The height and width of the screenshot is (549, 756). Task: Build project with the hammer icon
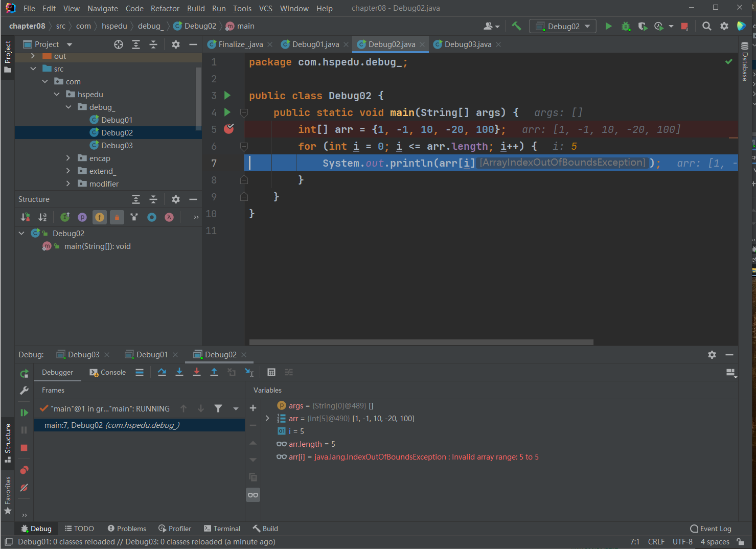517,26
